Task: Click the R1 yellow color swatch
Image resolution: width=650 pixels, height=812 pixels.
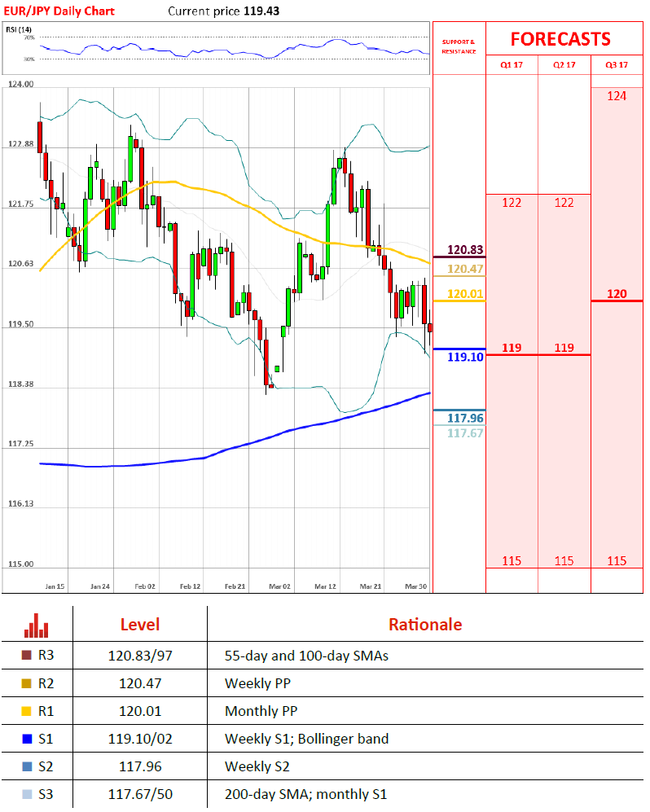Action: [26, 711]
